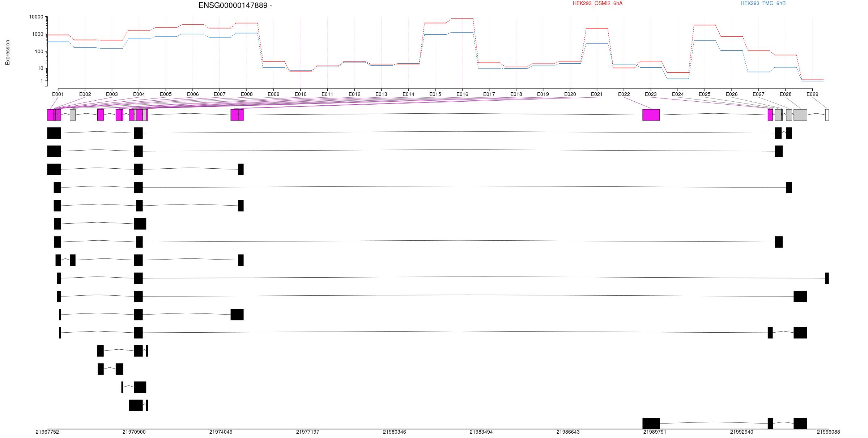
Task: Select exon label E017
Action: (489, 94)
